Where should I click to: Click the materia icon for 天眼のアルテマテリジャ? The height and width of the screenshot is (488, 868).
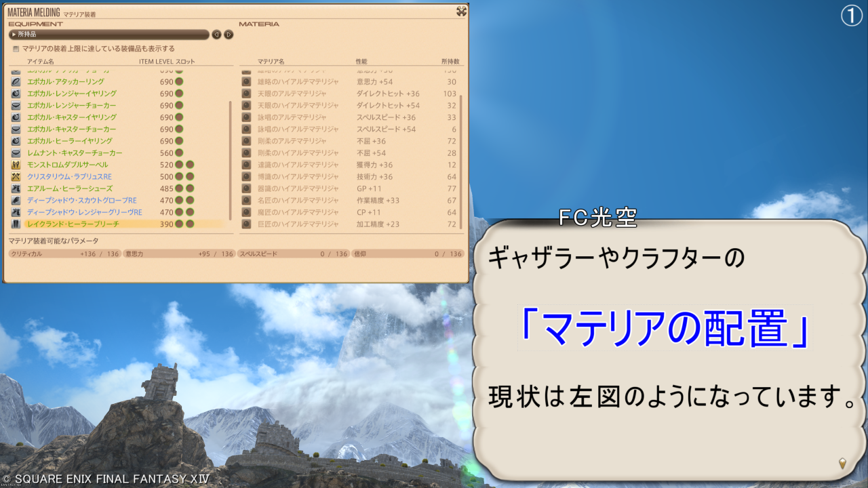[x=247, y=94]
